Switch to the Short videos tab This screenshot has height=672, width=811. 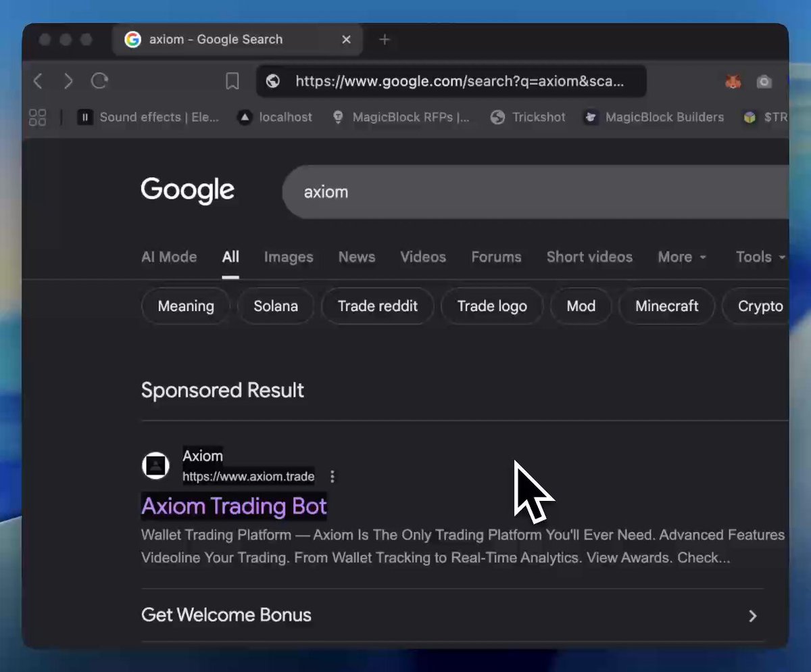coord(589,257)
